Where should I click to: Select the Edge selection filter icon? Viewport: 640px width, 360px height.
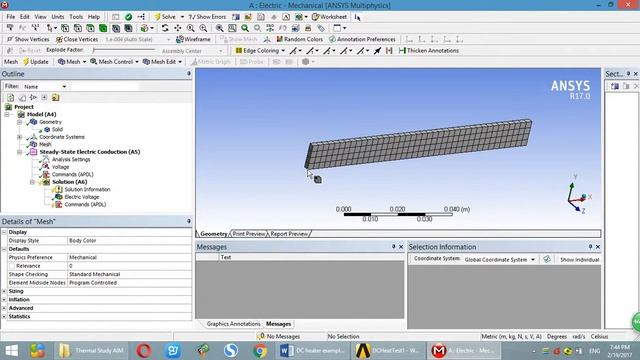click(x=78, y=28)
